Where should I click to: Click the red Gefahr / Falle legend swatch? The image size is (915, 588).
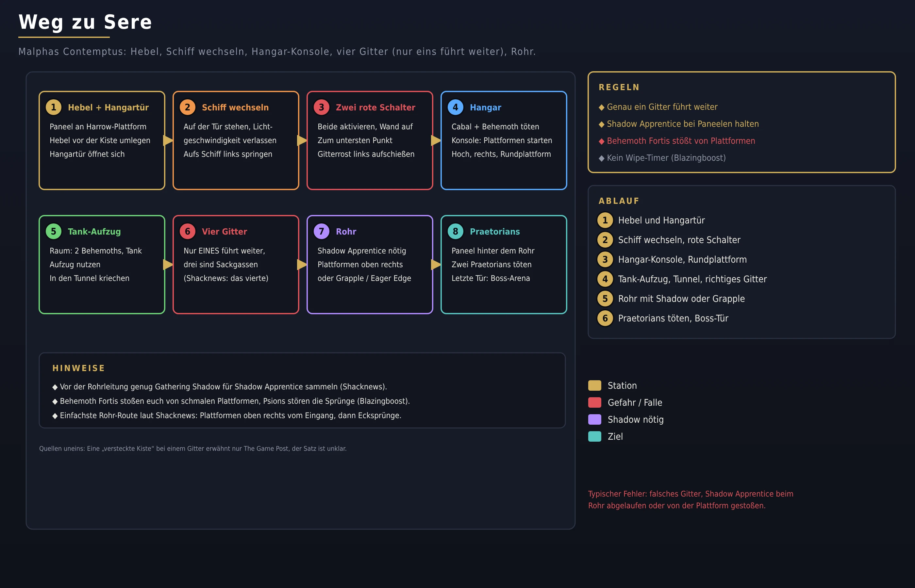click(595, 402)
